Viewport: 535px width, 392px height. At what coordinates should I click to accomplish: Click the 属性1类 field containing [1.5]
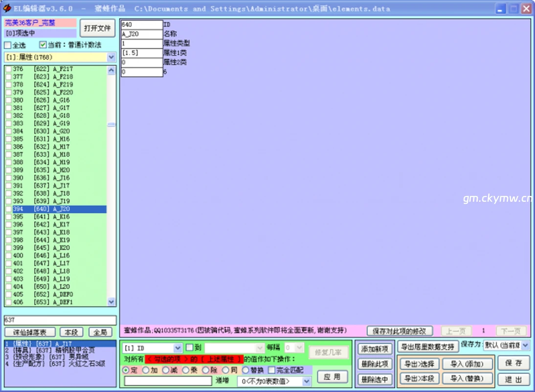click(142, 53)
